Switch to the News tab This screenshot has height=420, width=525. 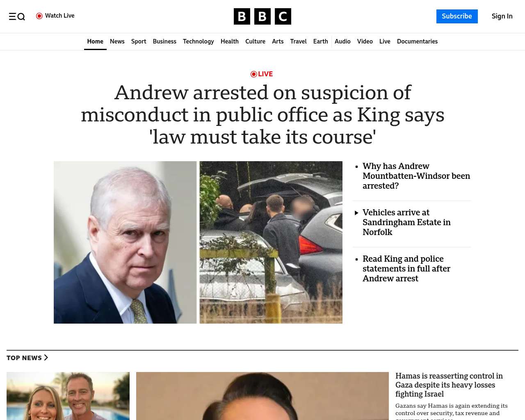[x=117, y=41]
